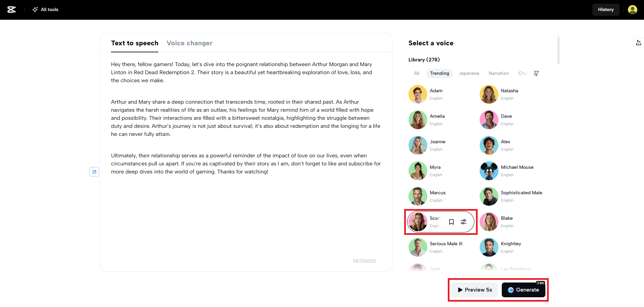Open the voice filter options
Image resolution: width=644 pixels, height=307 pixels.
click(x=536, y=73)
